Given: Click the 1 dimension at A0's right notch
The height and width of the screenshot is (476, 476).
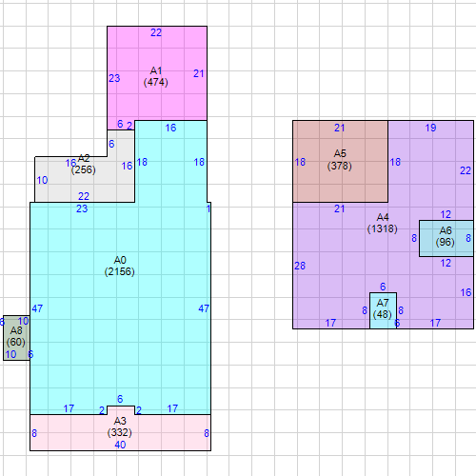Looking at the screenshot, I should point(208,208).
